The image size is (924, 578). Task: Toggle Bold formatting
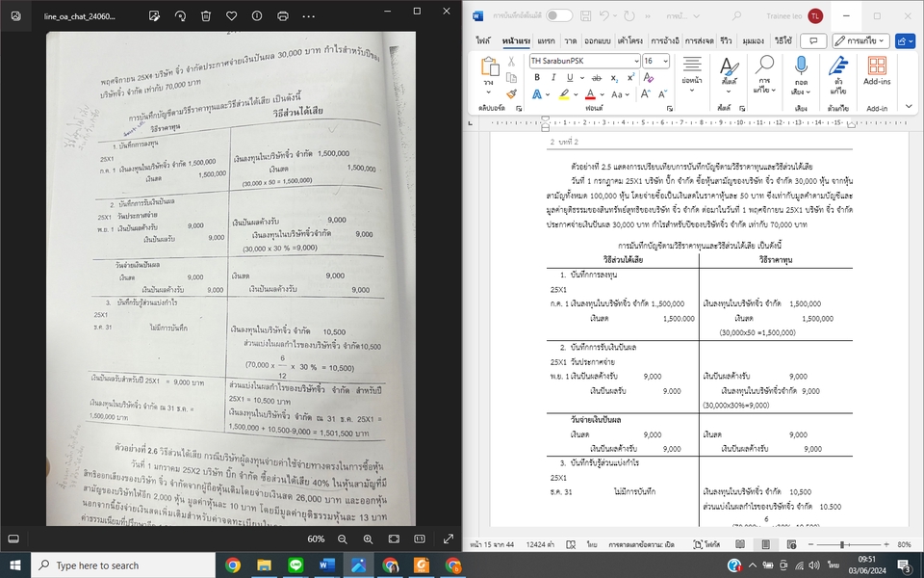point(537,77)
